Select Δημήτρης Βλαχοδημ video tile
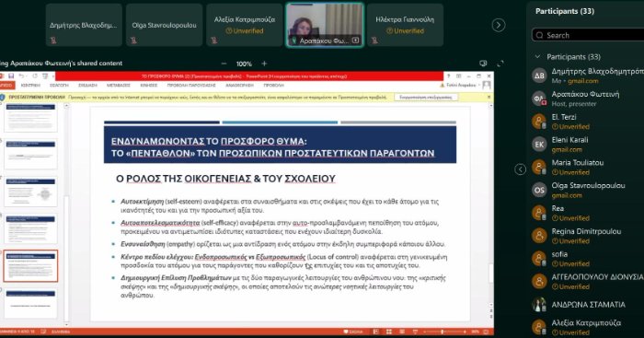644x338 pixels. pyautogui.click(x=84, y=25)
